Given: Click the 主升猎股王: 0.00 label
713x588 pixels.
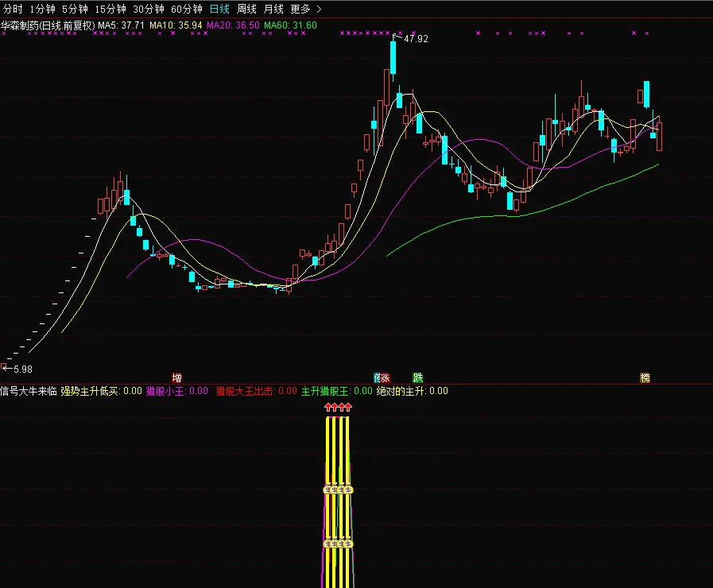Looking at the screenshot, I should 337,391.
